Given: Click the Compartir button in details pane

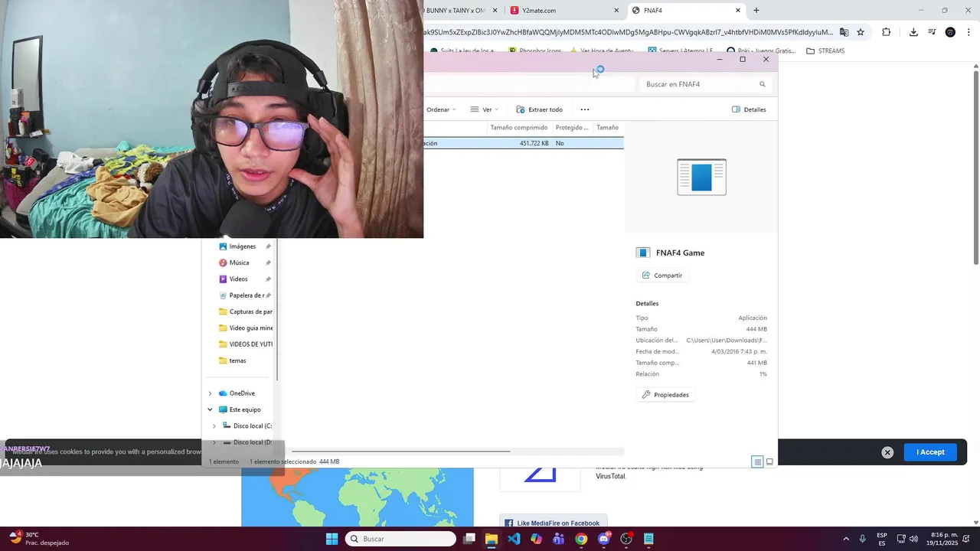Looking at the screenshot, I should [662, 275].
